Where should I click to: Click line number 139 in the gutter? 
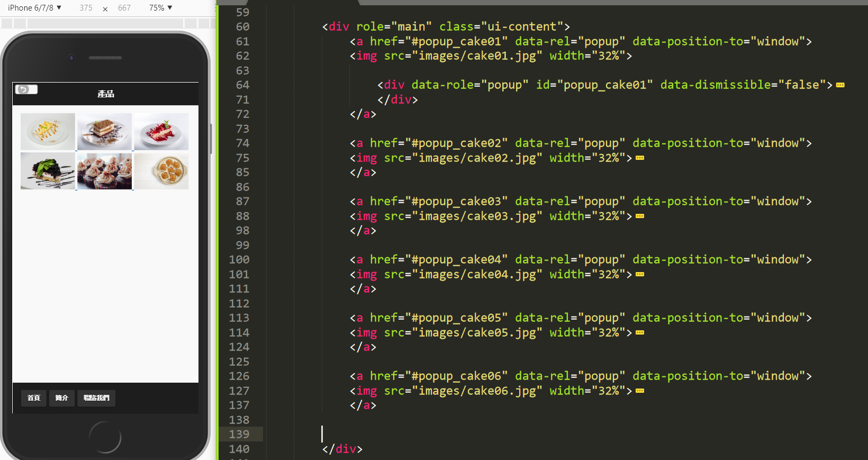pos(239,434)
